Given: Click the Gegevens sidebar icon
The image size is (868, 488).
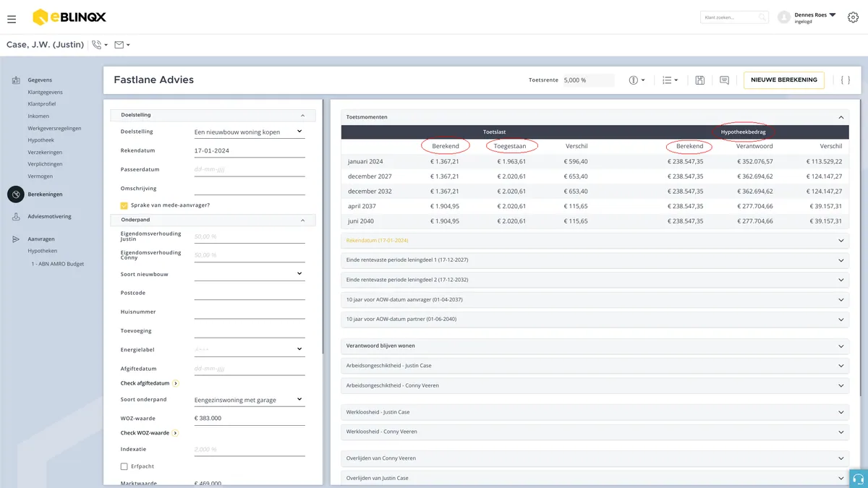Looking at the screenshot, I should (16, 80).
